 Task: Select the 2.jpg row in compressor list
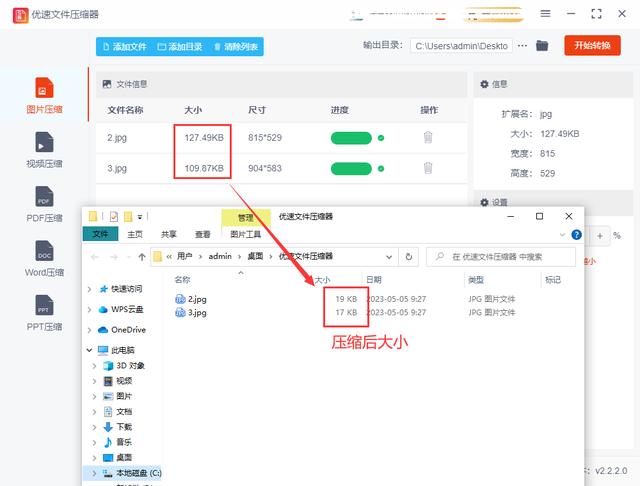282,138
